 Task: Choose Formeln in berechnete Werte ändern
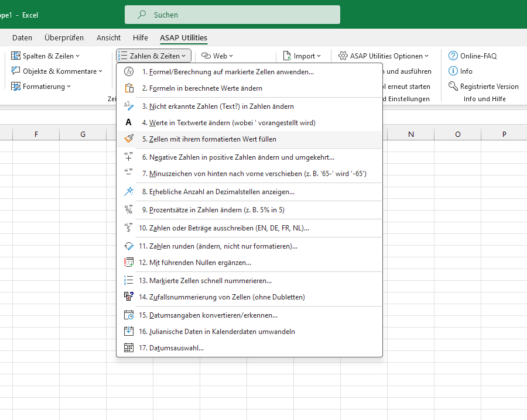tap(249, 88)
